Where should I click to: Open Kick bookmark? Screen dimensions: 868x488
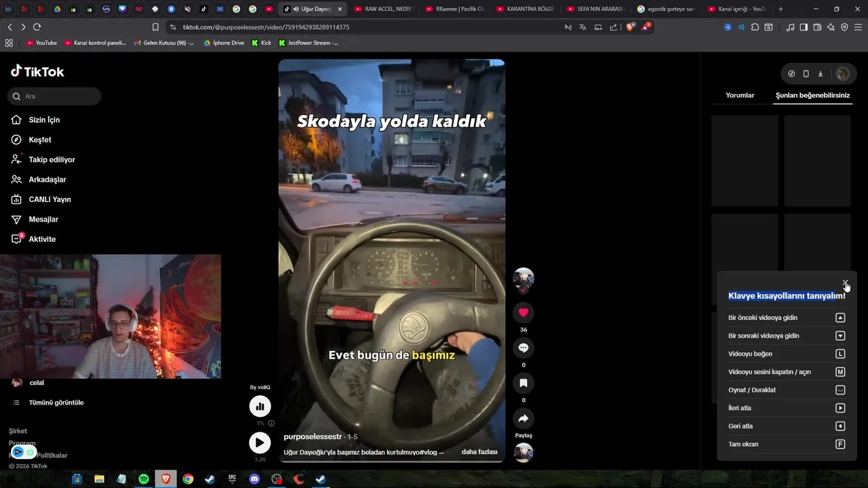[261, 43]
